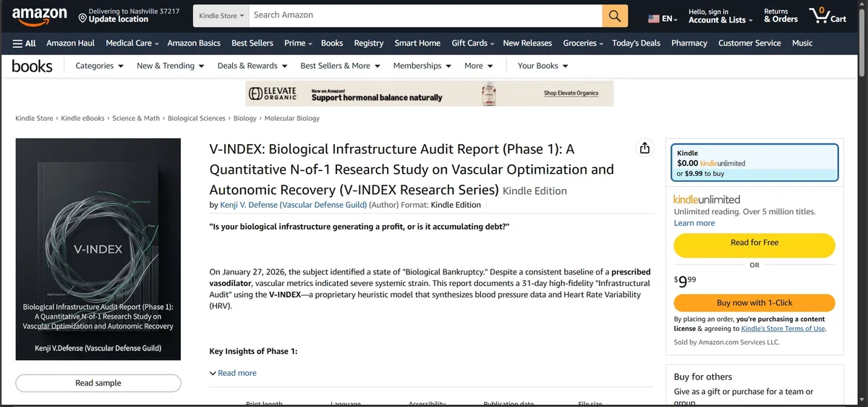Open the Best Sellers nav link
The image size is (868, 407).
pyautogui.click(x=252, y=43)
